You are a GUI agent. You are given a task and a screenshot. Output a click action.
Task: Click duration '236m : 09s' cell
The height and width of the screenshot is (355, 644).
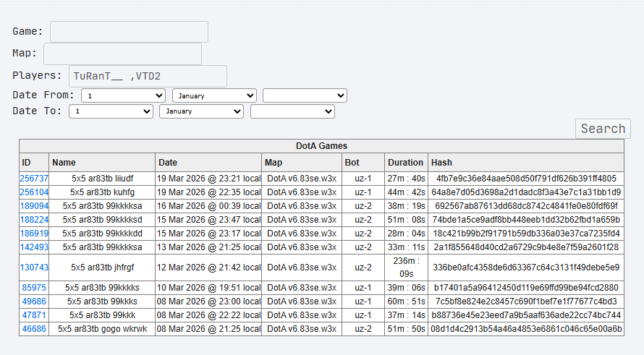[406, 268]
